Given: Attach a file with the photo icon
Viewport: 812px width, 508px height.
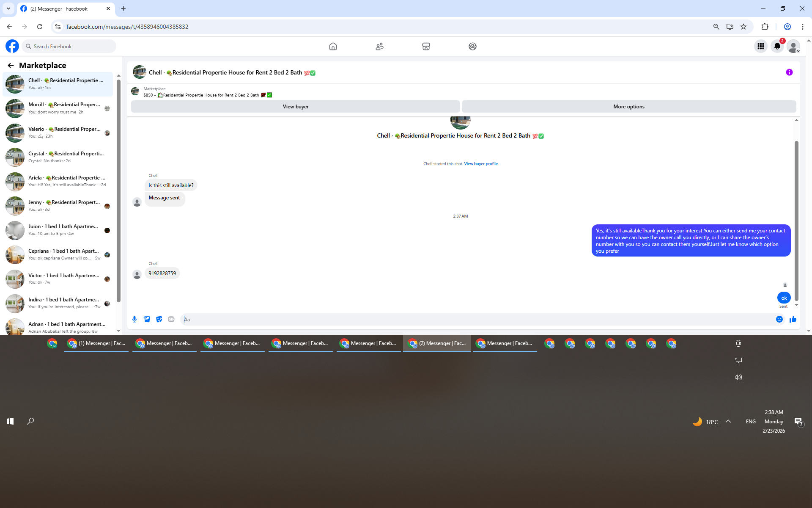Looking at the screenshot, I should (147, 319).
